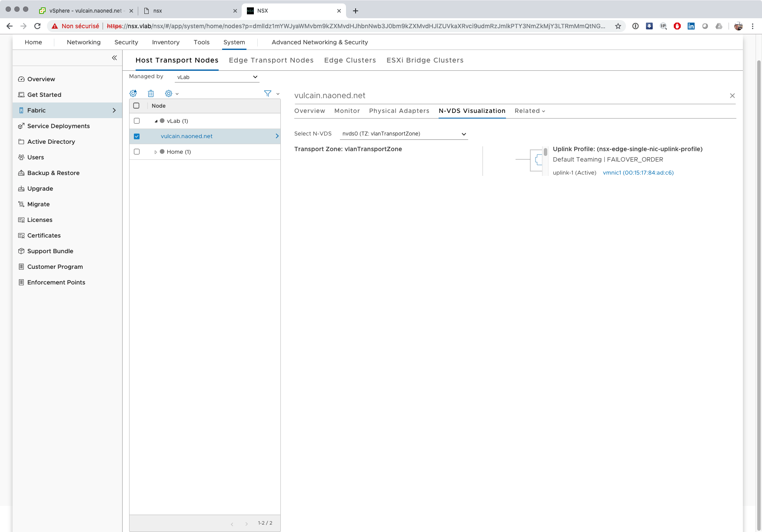Image resolution: width=762 pixels, height=532 pixels.
Task: Open the Networking top menu
Action: (x=83, y=42)
